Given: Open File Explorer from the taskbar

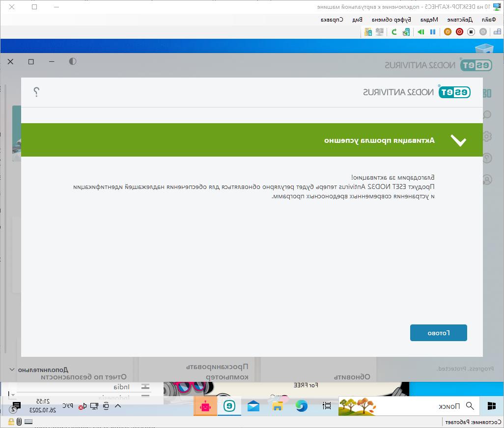Looking at the screenshot, I should [x=278, y=406].
